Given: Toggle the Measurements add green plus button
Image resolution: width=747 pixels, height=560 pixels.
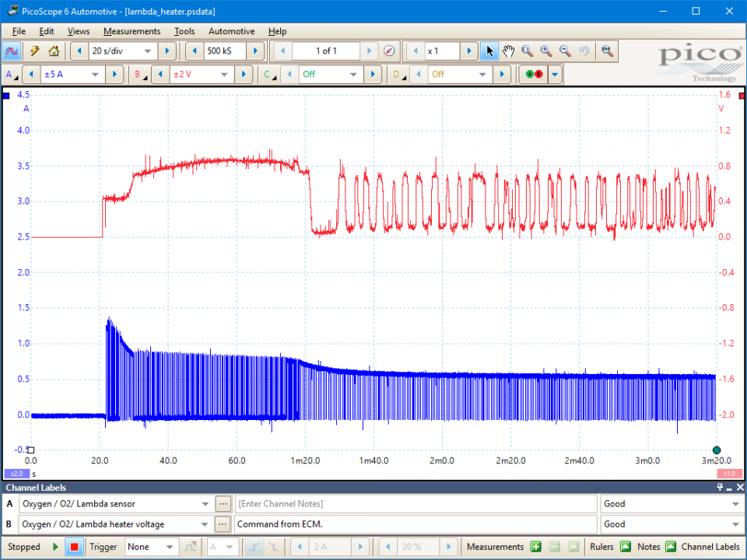Looking at the screenshot, I should 536,547.
